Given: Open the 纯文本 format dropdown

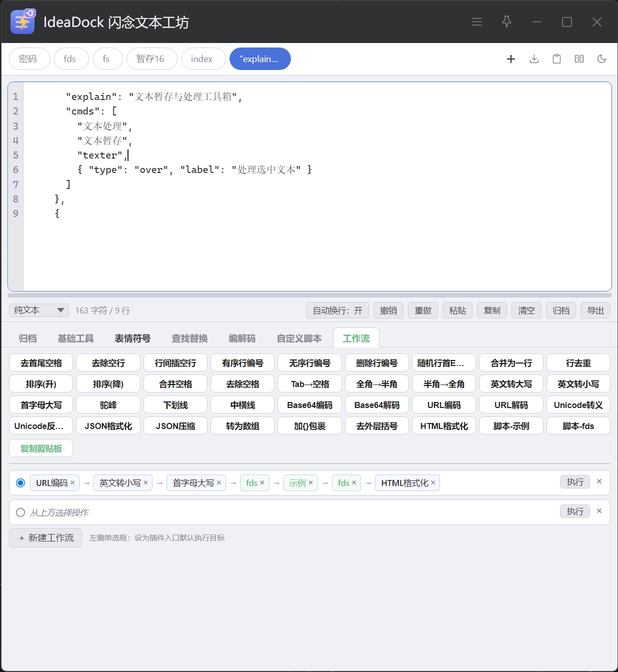Looking at the screenshot, I should click(39, 310).
